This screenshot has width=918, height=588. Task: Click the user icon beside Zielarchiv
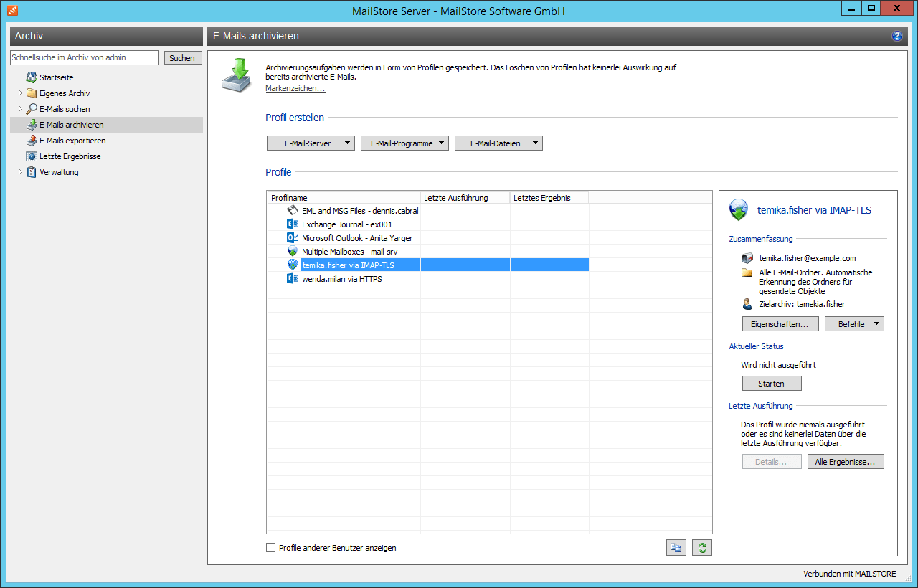coord(747,304)
